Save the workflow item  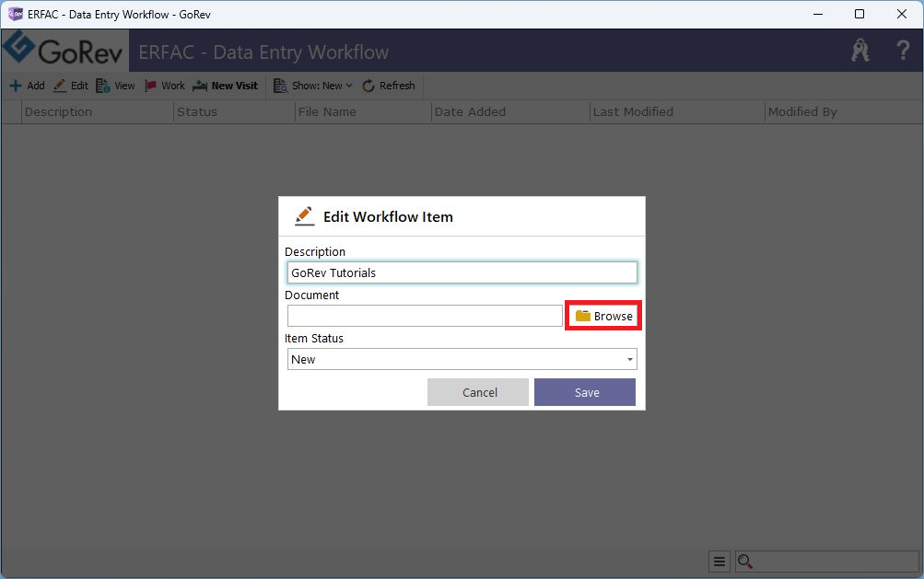pos(585,392)
